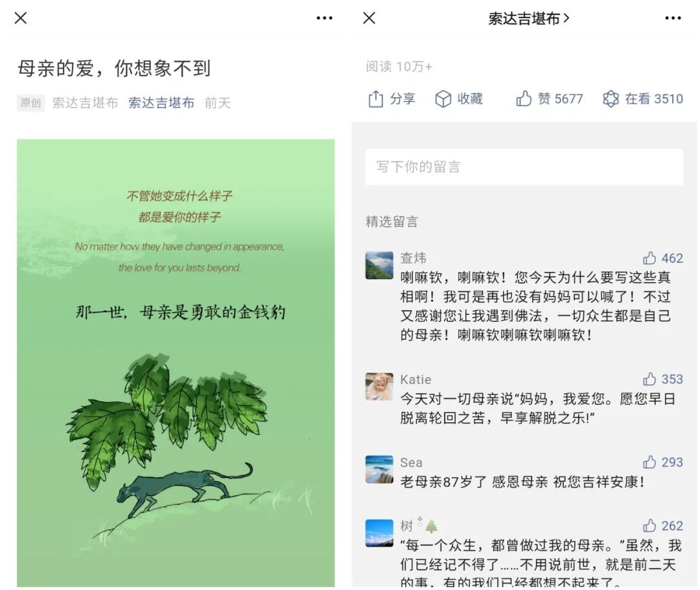
Task: Open Sea's ocean avatar thumbnail
Action: click(379, 469)
